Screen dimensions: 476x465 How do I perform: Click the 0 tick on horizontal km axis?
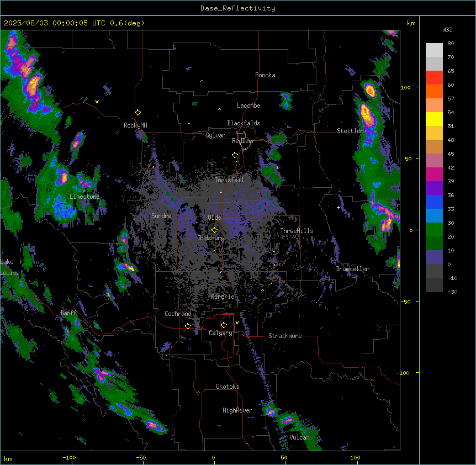pos(213,457)
